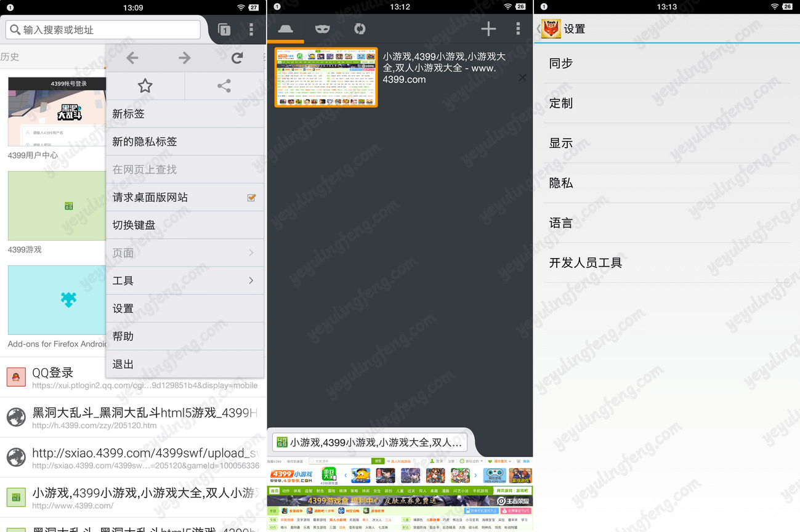Tap the magnifier icon in the search field
800x532 pixels.
pos(15,30)
